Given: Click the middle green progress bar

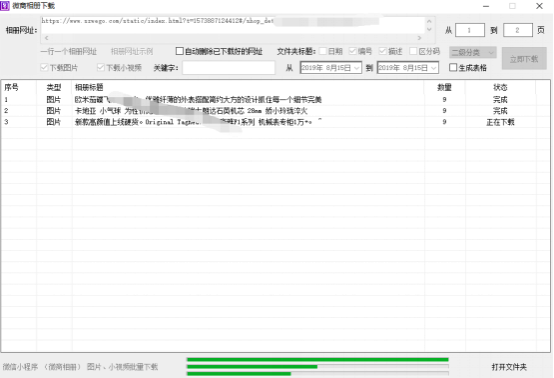Looking at the screenshot, I should (318, 367).
